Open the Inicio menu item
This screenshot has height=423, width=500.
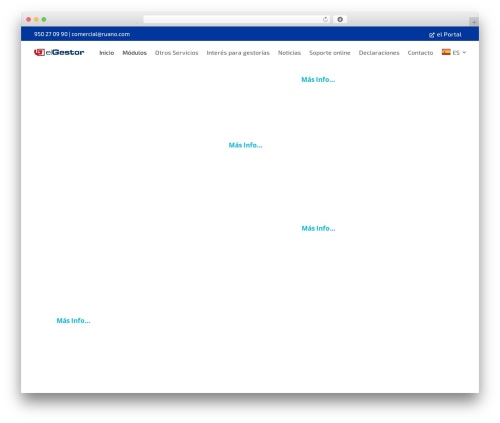point(107,53)
